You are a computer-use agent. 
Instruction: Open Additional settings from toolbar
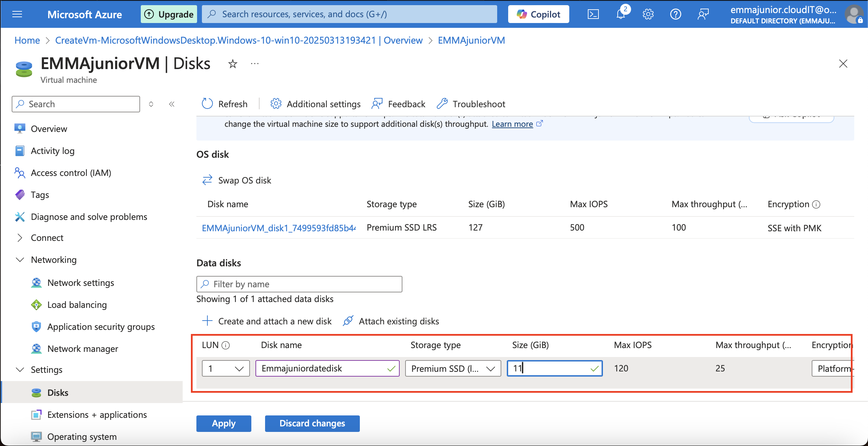[x=315, y=104]
